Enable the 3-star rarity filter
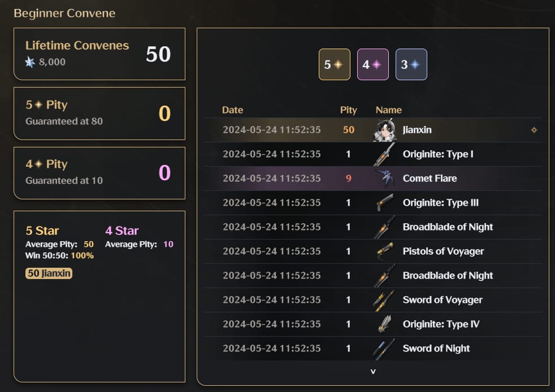The height and width of the screenshot is (392, 555). coord(411,64)
